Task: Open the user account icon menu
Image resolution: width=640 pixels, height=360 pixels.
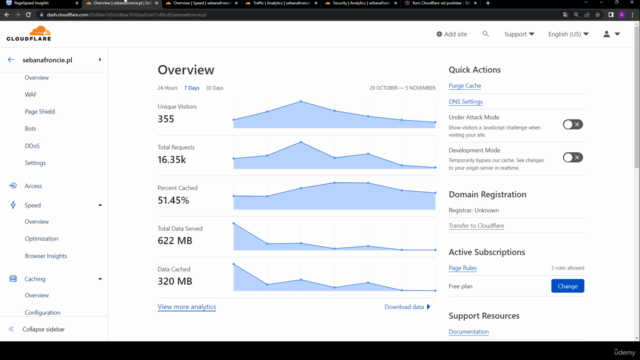Action: [607, 34]
